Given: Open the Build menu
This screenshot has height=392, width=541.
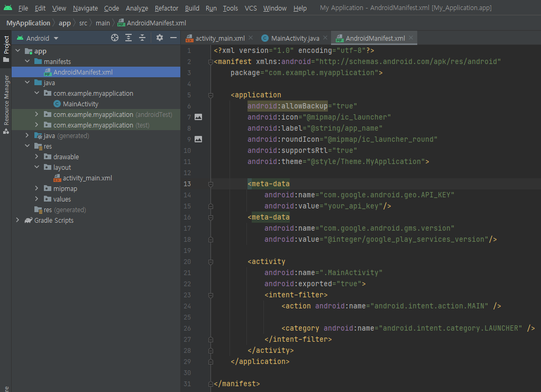Looking at the screenshot, I should (192, 8).
